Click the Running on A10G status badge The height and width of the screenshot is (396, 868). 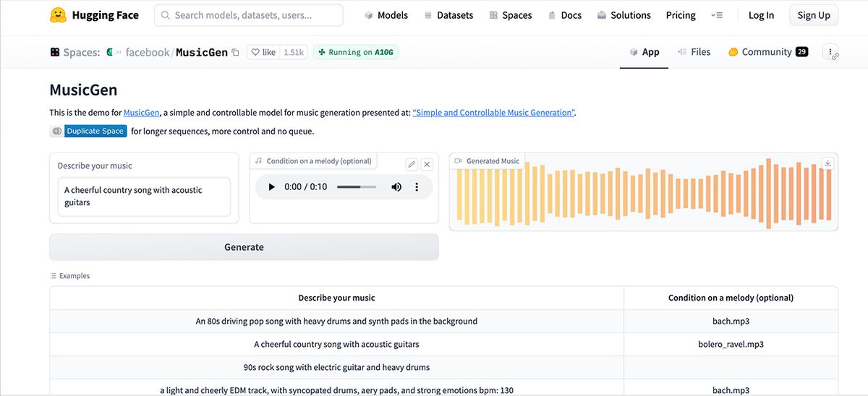click(356, 52)
